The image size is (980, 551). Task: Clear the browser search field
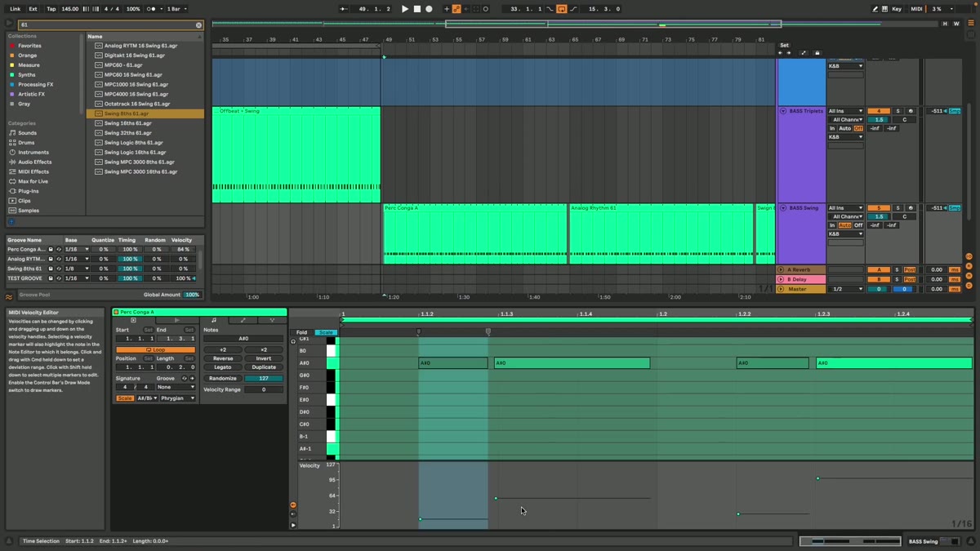point(198,25)
